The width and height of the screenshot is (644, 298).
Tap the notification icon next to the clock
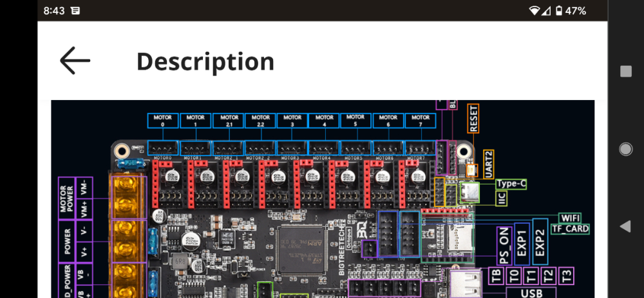[x=75, y=11]
